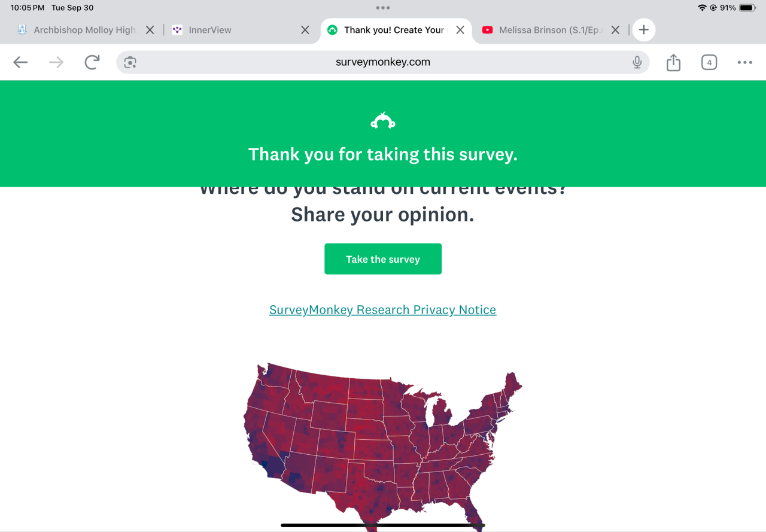766x532 pixels.
Task: Tap the forward navigation arrow
Action: coord(56,62)
